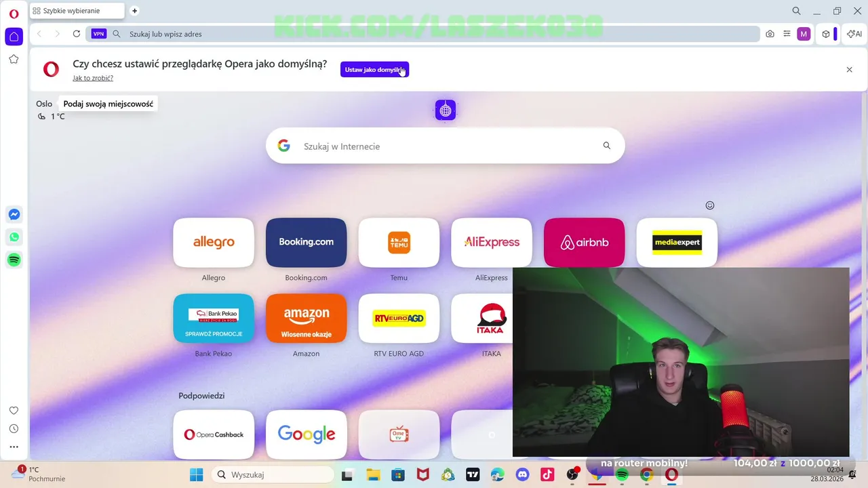The image size is (868, 488).
Task: Click the globe icon above search
Action: pos(446,110)
